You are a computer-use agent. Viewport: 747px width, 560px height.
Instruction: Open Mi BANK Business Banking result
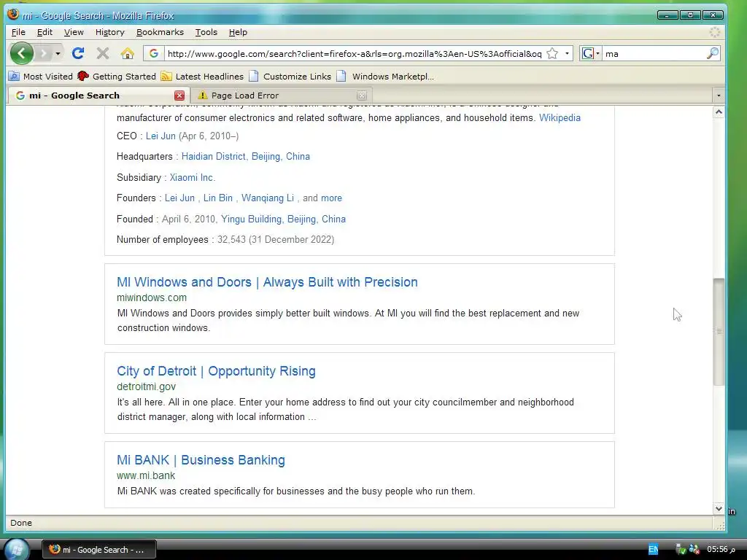tap(201, 460)
